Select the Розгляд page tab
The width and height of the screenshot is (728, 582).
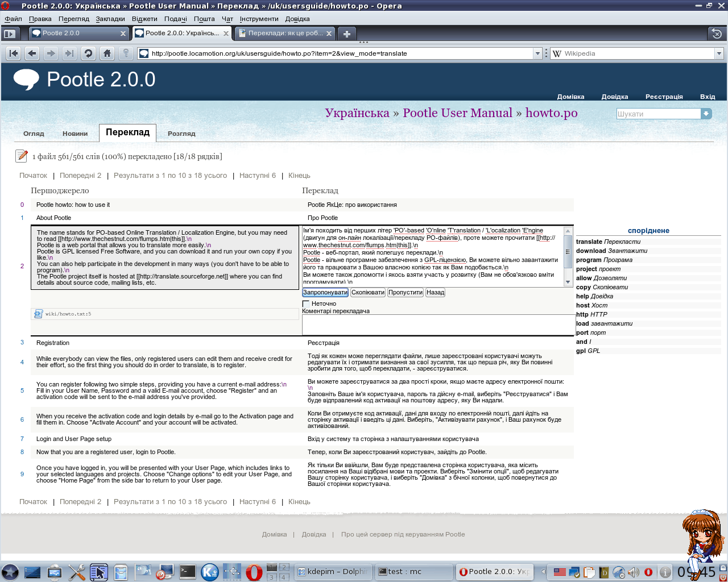[181, 134]
